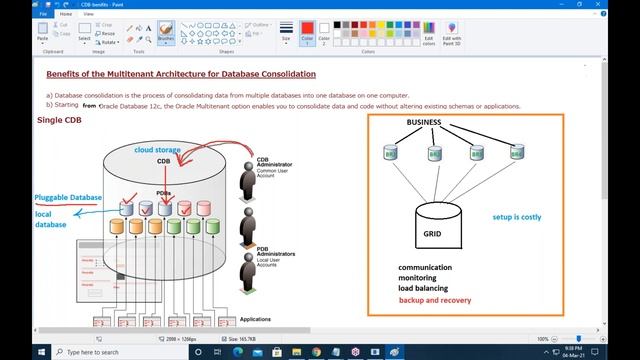The width and height of the screenshot is (640, 360).
Task: Choose the green color swatch
Action: pos(390,25)
